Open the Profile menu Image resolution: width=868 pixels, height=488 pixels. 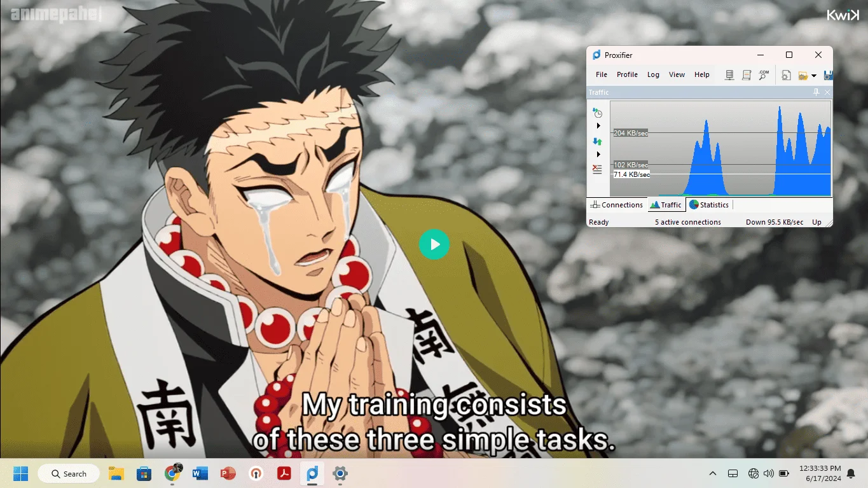627,74
